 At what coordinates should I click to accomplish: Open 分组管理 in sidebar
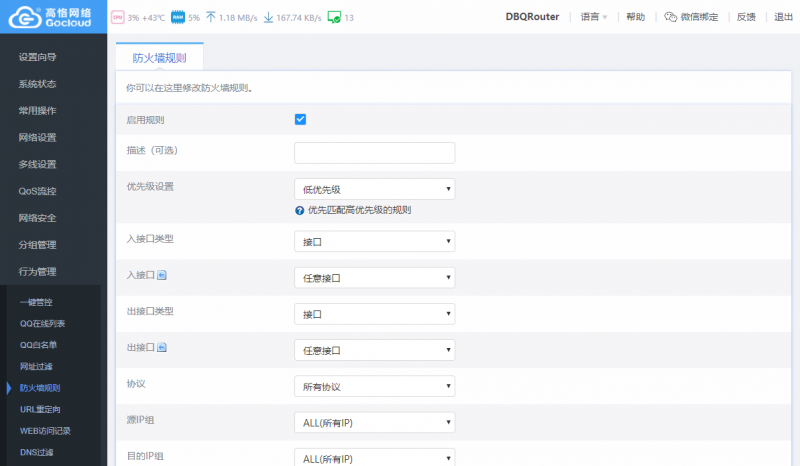(37, 244)
